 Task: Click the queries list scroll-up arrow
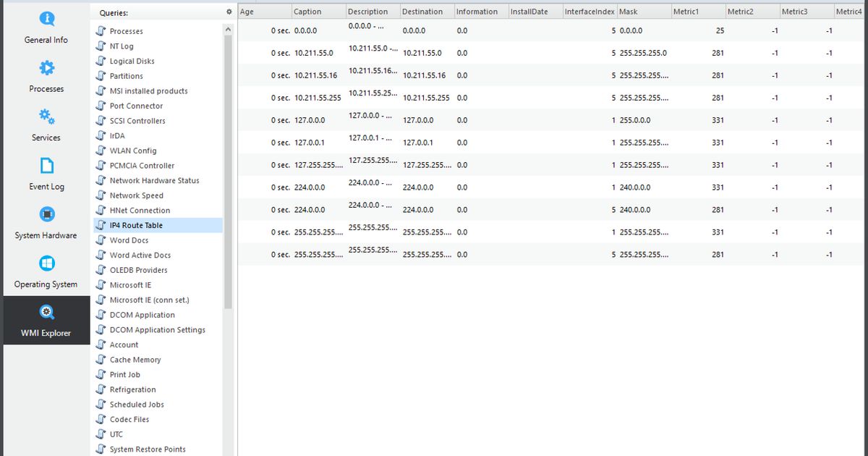coord(228,28)
